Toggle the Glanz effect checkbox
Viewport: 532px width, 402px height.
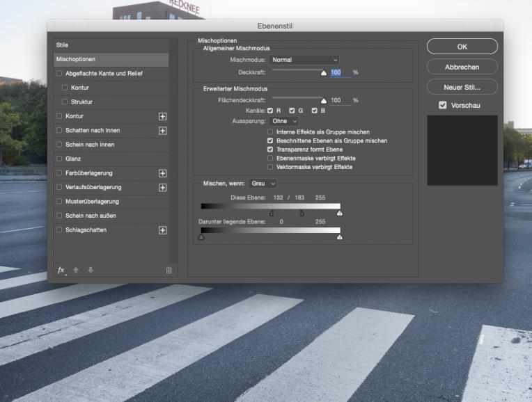[59, 159]
